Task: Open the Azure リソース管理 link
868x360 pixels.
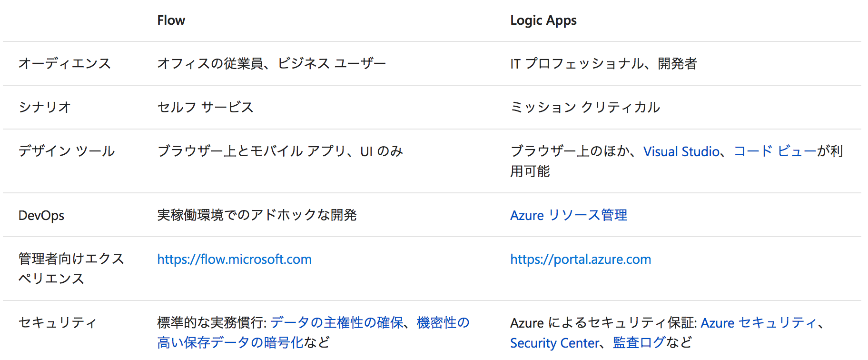Action: 569,215
